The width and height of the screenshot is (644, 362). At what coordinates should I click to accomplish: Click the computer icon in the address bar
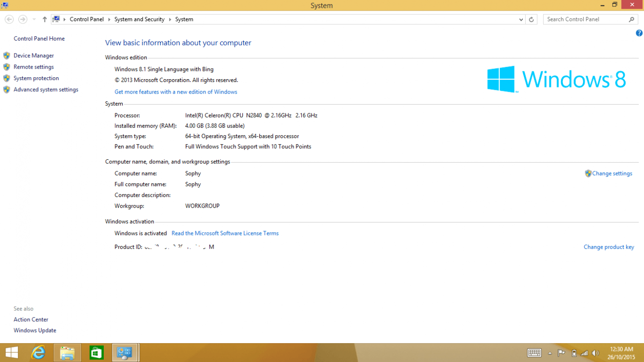pyautogui.click(x=56, y=19)
